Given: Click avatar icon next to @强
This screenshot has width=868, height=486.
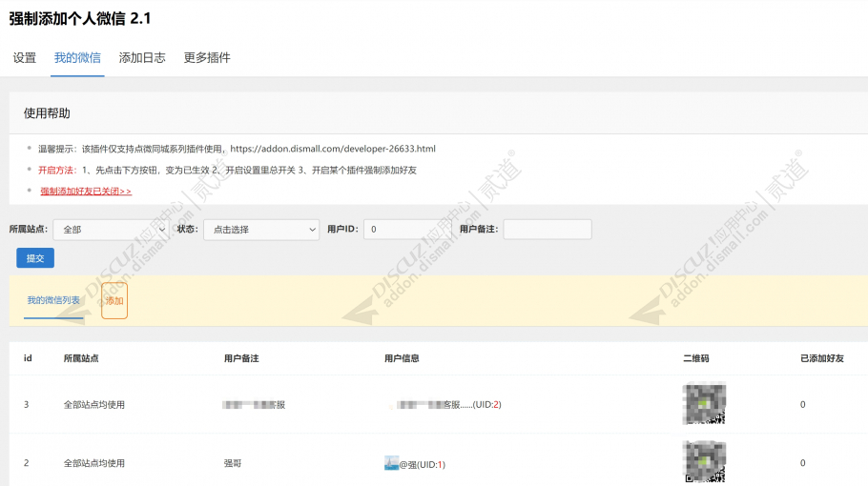Looking at the screenshot, I should 391,463.
